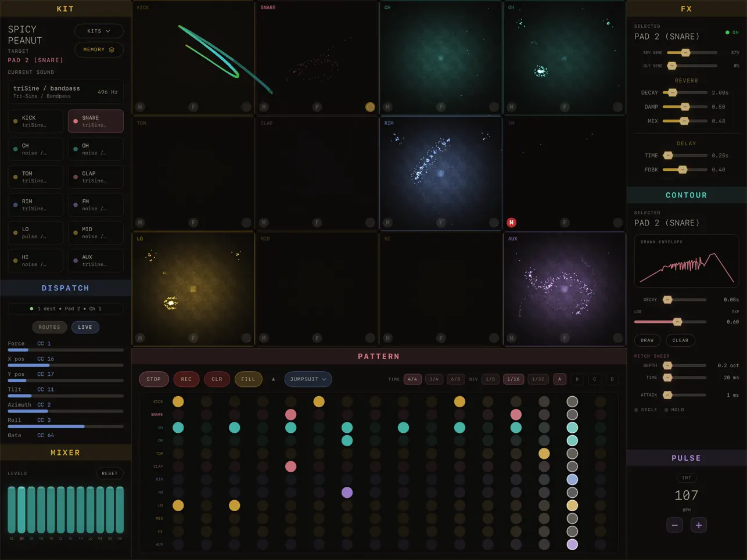Image resolution: width=747 pixels, height=560 pixels.
Task: Adjust the reverb DECAY slider in FX
Action: 685,92
